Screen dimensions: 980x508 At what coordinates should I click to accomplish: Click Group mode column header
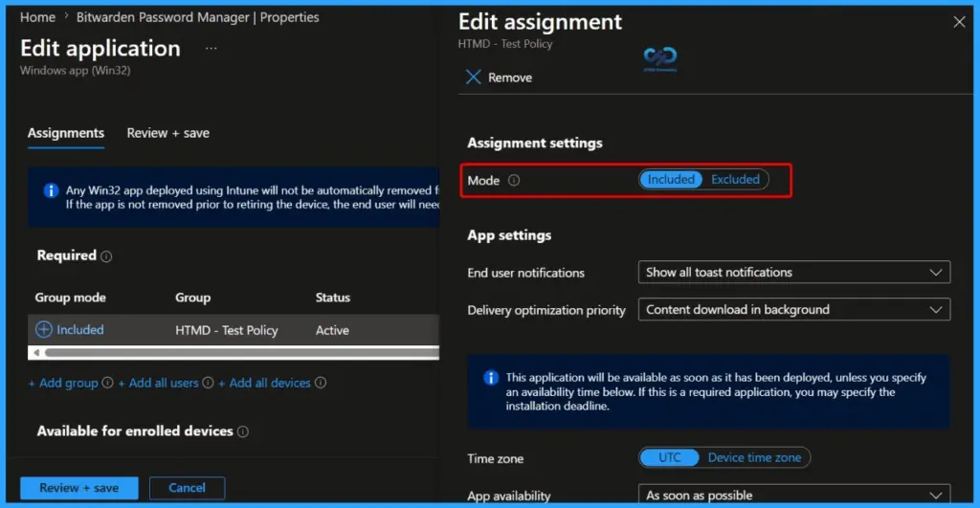(x=70, y=298)
